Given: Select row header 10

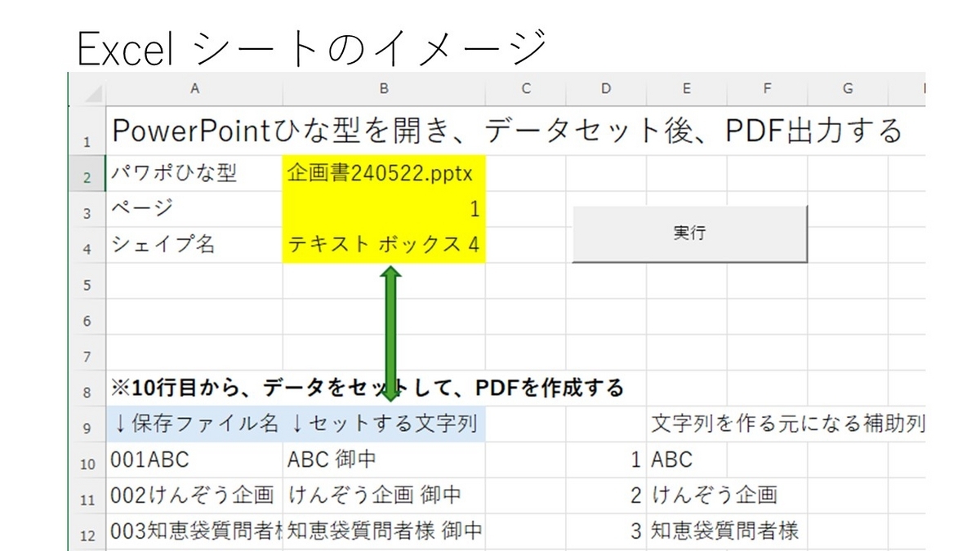Looking at the screenshot, I should click(87, 460).
